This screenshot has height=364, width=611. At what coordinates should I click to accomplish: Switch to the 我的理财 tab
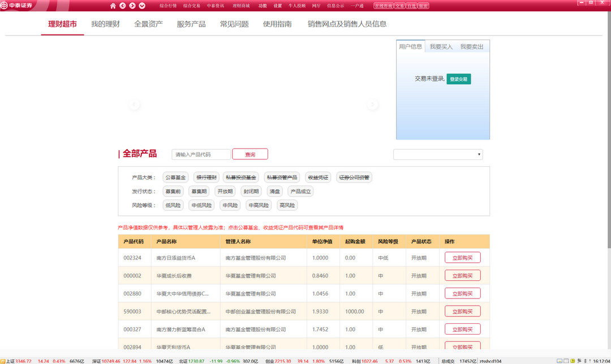click(105, 24)
